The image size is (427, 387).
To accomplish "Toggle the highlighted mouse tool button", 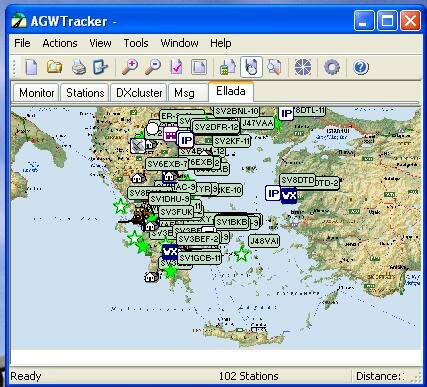I will pos(251,67).
